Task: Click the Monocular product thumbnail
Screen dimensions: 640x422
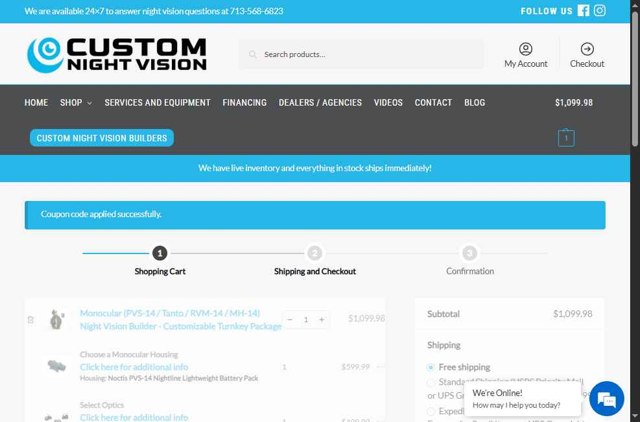Action: coord(57,320)
